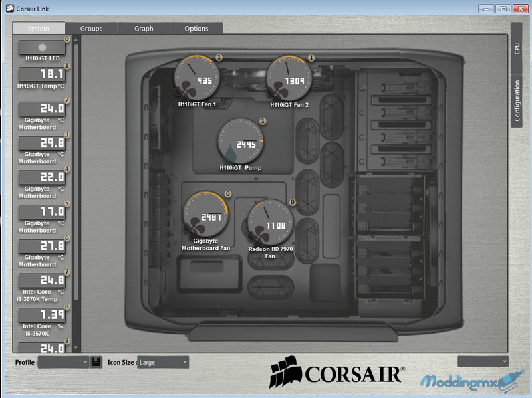This screenshot has height=398, width=532.
Task: Click the Corsair Link title bar app icon
Action: (10, 8)
